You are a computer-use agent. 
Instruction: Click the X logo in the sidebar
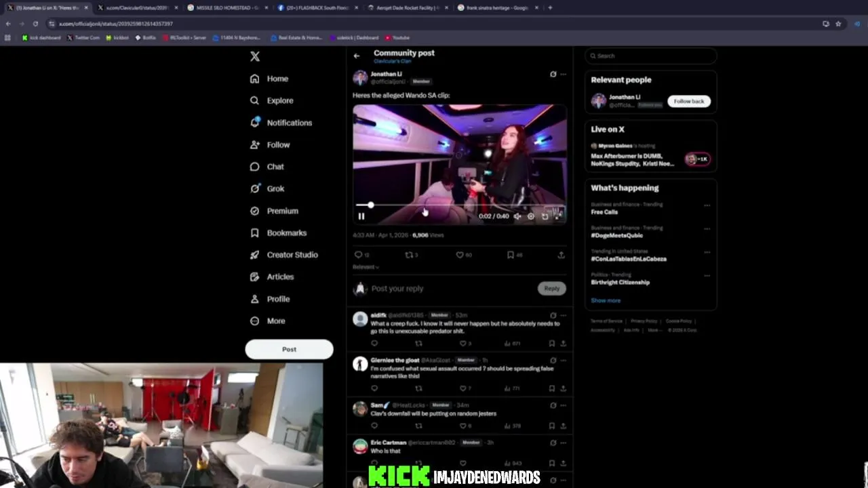255,57
